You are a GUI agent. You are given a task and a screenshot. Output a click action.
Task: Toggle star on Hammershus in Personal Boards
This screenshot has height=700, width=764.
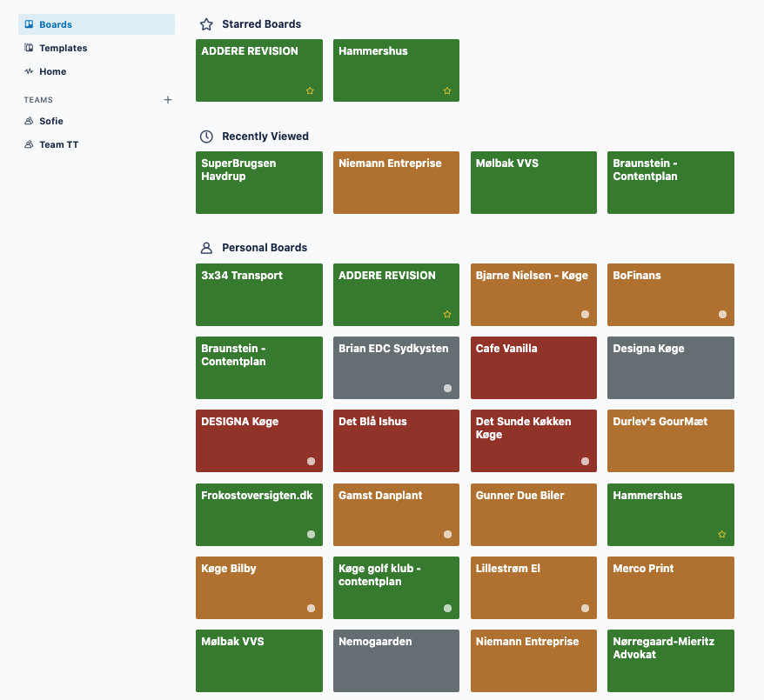[x=722, y=535]
